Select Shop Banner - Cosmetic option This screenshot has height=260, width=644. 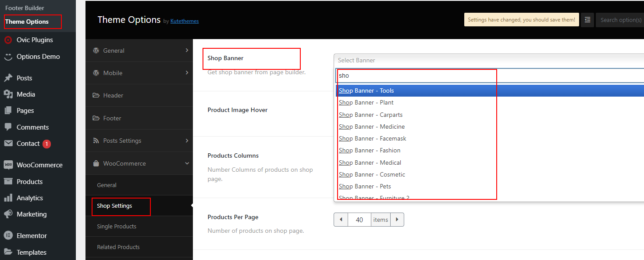490,174
